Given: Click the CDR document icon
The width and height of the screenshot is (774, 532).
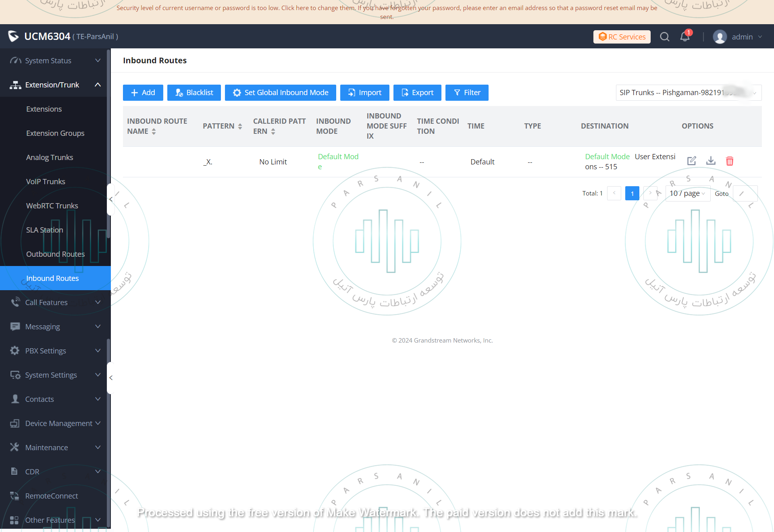Looking at the screenshot, I should (x=15, y=471).
